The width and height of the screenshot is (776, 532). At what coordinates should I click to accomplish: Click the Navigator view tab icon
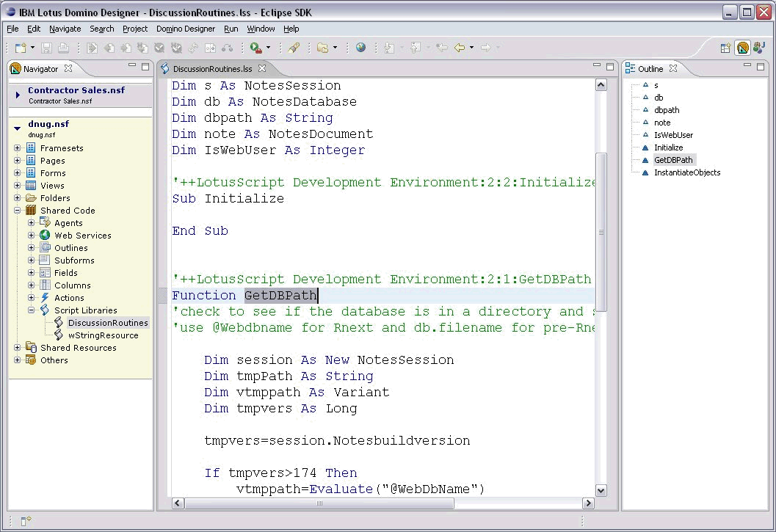15,68
